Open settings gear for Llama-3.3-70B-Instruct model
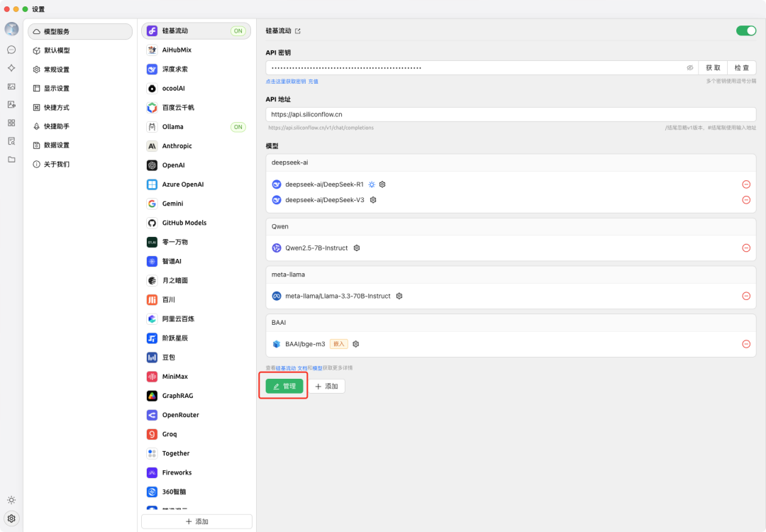 (399, 296)
